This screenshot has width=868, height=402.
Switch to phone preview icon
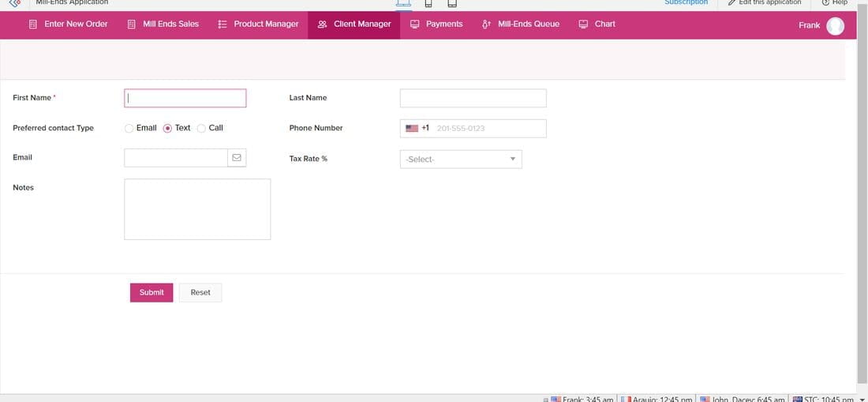(x=428, y=3)
